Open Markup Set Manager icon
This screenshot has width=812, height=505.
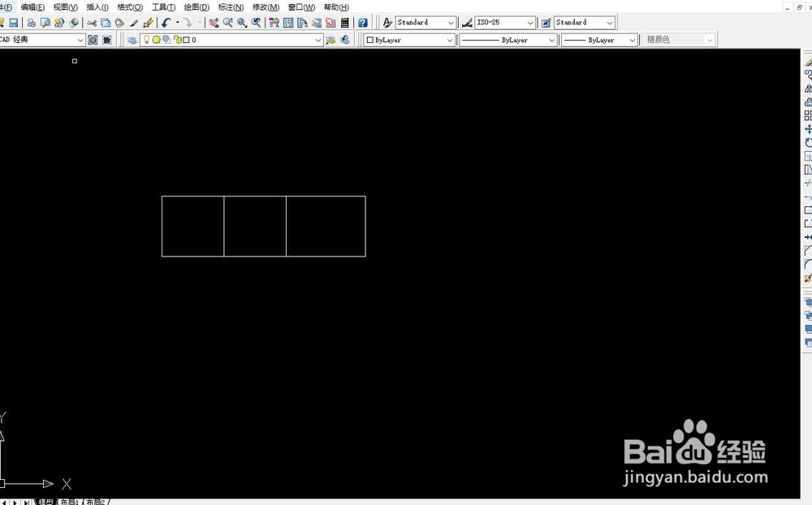click(330, 23)
